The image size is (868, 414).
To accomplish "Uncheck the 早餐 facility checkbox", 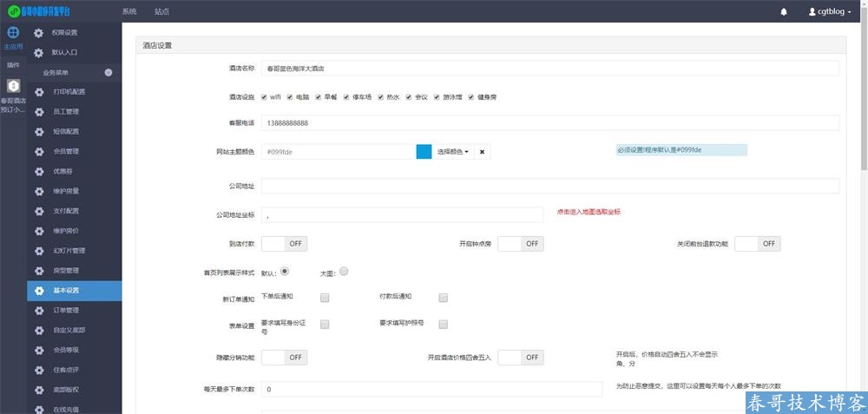I will click(319, 97).
